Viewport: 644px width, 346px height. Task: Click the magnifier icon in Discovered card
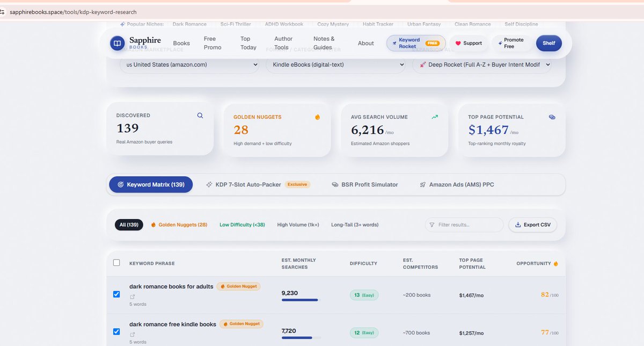click(x=200, y=116)
